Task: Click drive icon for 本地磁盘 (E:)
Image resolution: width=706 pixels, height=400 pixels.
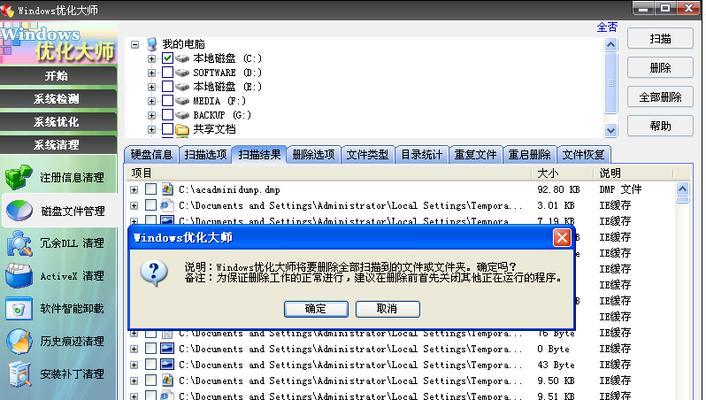Action: (182, 86)
